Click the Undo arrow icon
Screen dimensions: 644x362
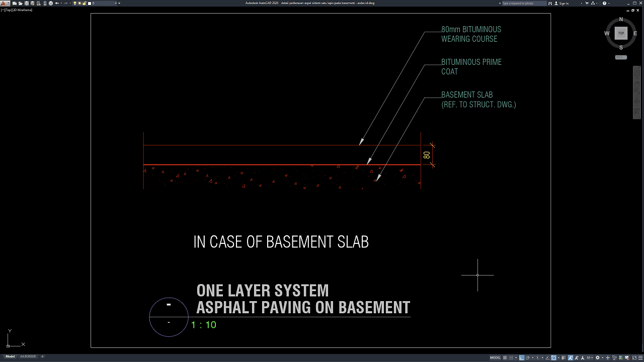[x=56, y=3]
